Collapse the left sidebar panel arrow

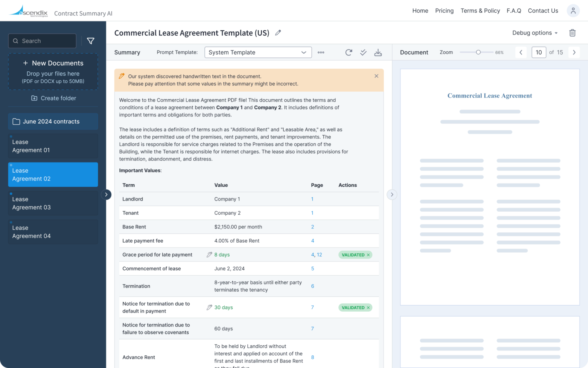point(106,195)
